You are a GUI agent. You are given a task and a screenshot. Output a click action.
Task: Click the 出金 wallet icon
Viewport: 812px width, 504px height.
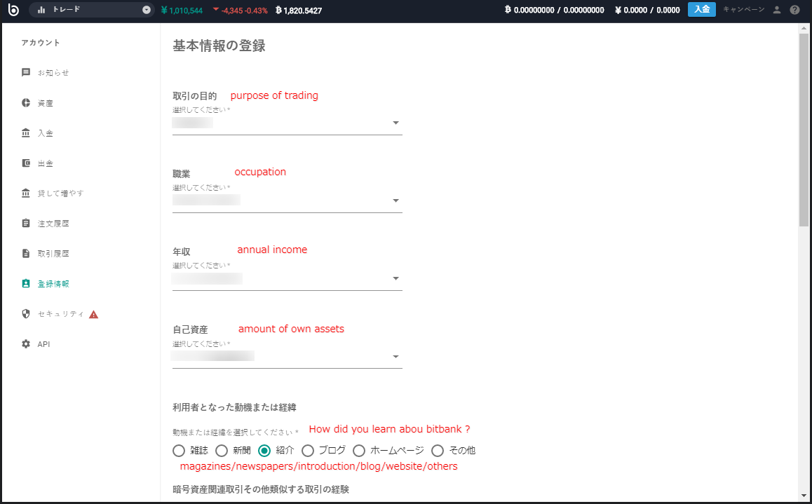pyautogui.click(x=26, y=163)
